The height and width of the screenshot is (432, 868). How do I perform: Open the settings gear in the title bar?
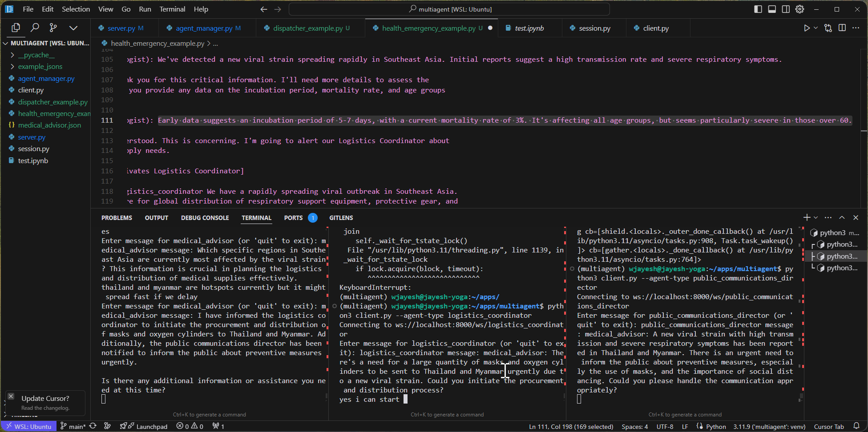[799, 9]
